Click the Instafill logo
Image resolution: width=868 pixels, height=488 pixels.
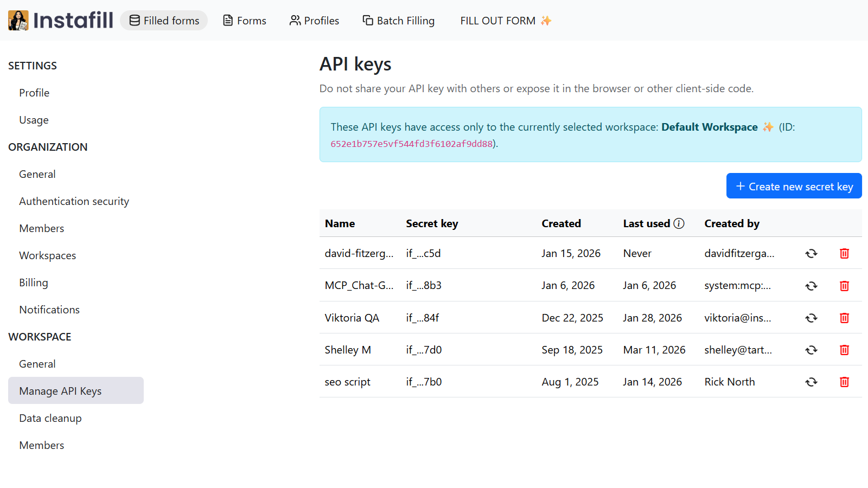(60, 20)
